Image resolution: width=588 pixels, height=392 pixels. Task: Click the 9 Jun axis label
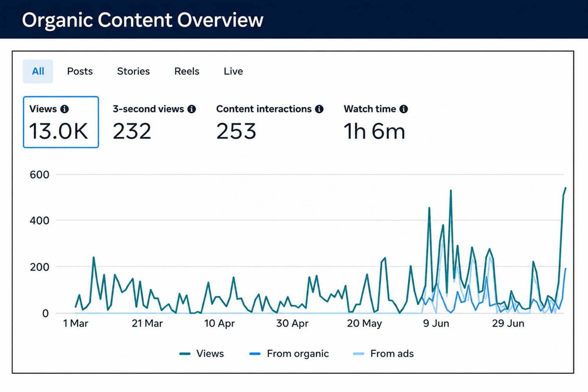point(436,323)
